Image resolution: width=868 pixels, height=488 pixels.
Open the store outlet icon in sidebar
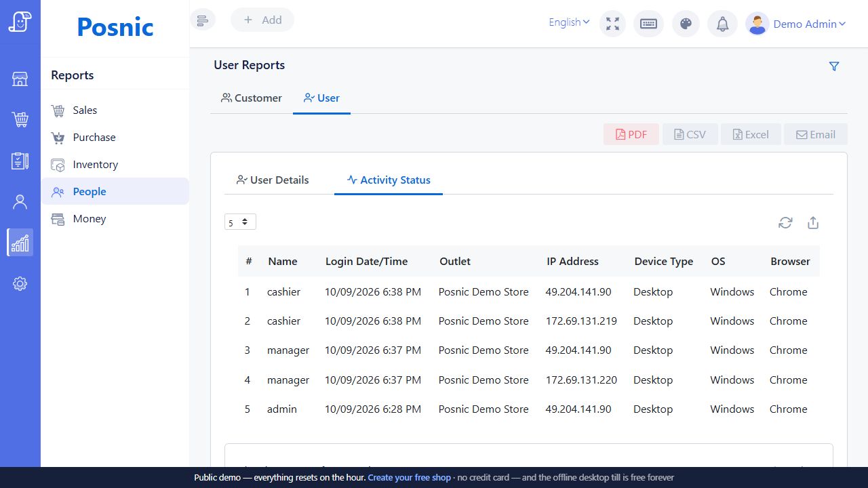point(20,79)
